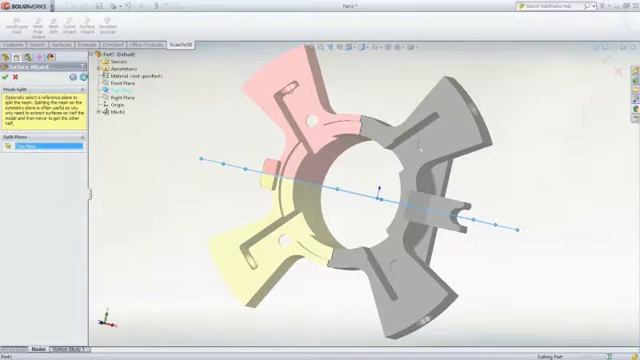The height and width of the screenshot is (360, 640).
Task: Click in the Search SolidWorks Help box
Action: (554, 6)
